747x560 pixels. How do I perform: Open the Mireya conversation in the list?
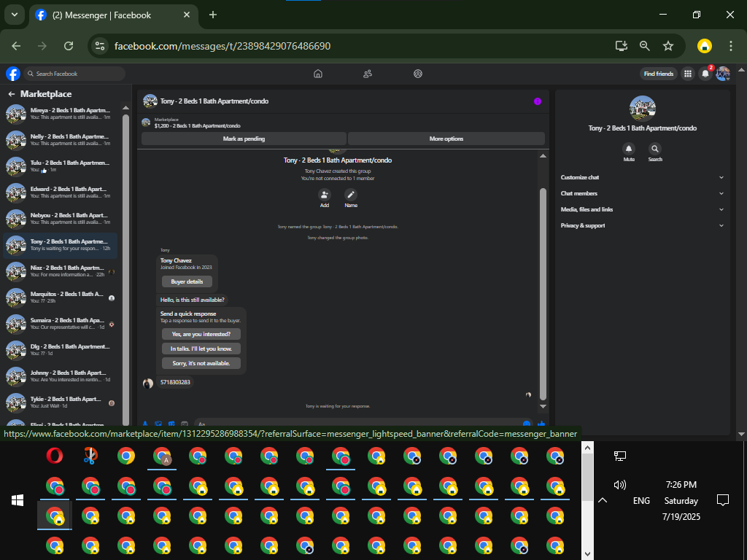[61, 113]
